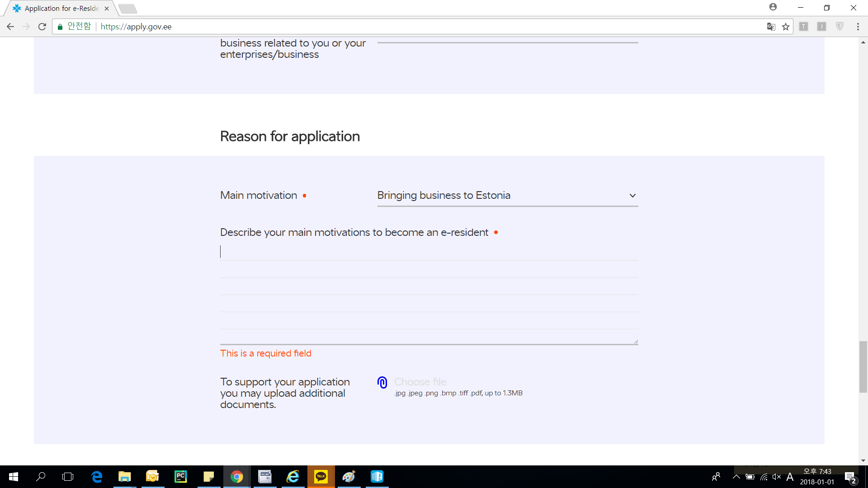Click the address bar URL apply.gov.ee
The width and height of the screenshot is (868, 488).
[136, 27]
